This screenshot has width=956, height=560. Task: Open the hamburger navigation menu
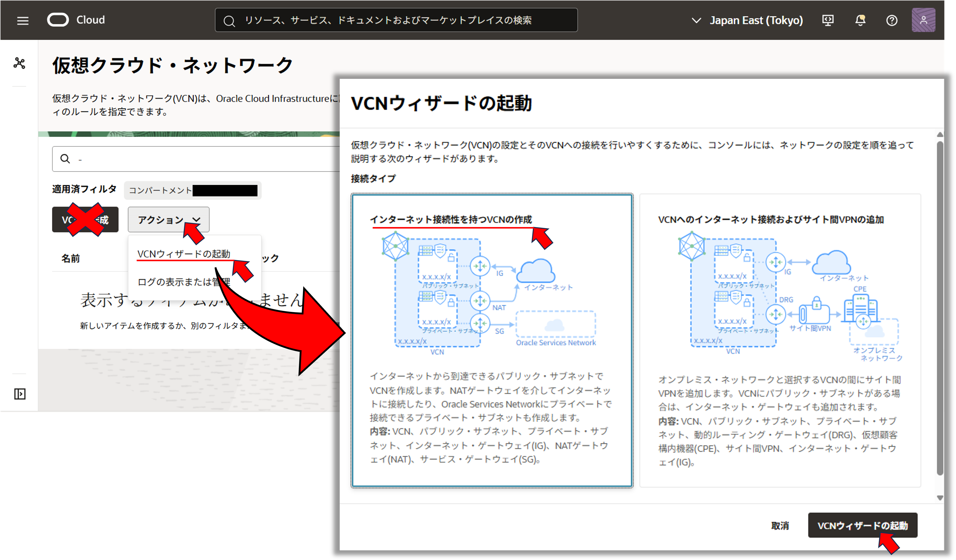23,20
